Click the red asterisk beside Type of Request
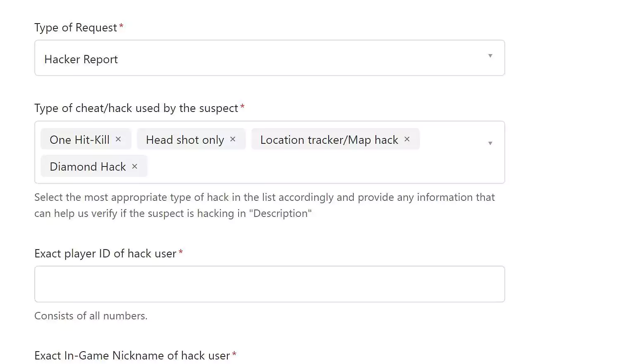 point(121,26)
